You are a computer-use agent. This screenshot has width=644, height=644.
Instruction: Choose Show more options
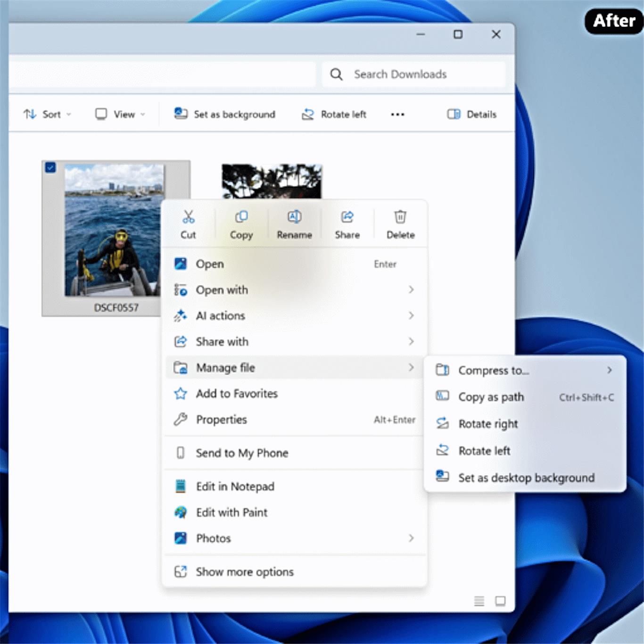pyautogui.click(x=245, y=572)
